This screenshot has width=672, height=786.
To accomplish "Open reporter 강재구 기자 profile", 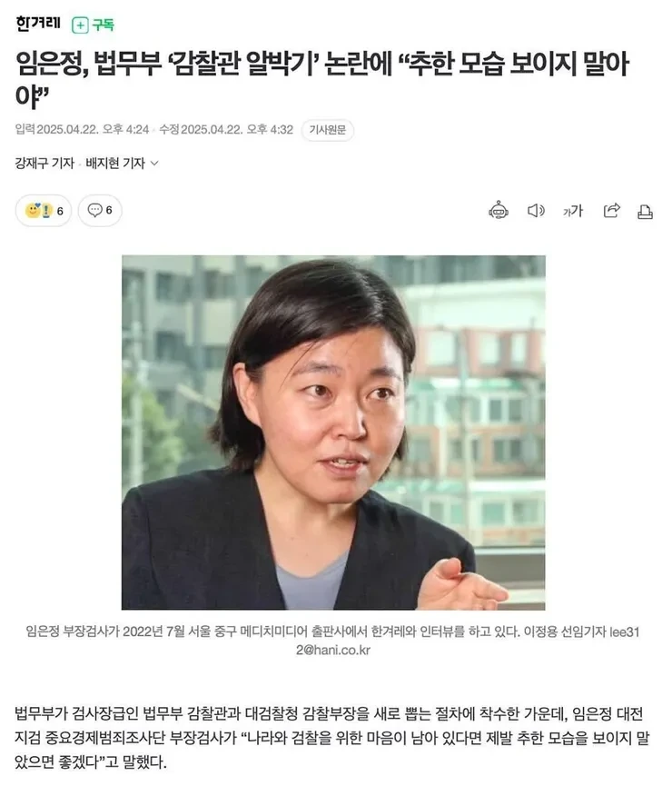I will click(44, 164).
